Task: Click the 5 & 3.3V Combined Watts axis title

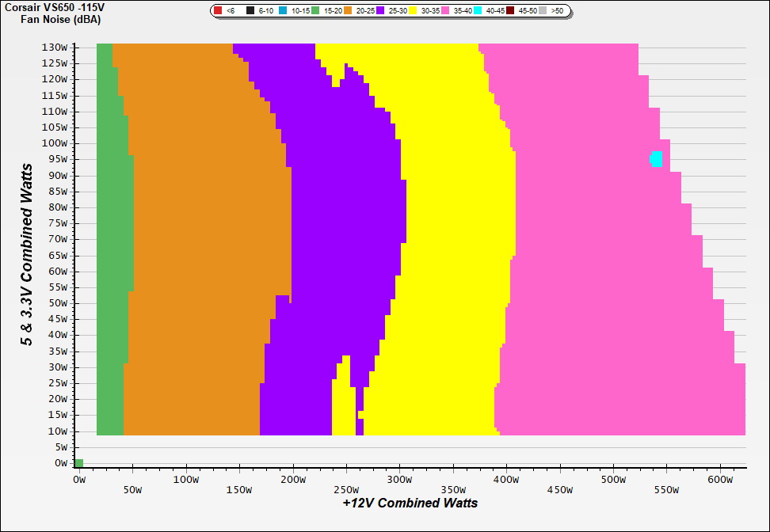Action: point(28,255)
